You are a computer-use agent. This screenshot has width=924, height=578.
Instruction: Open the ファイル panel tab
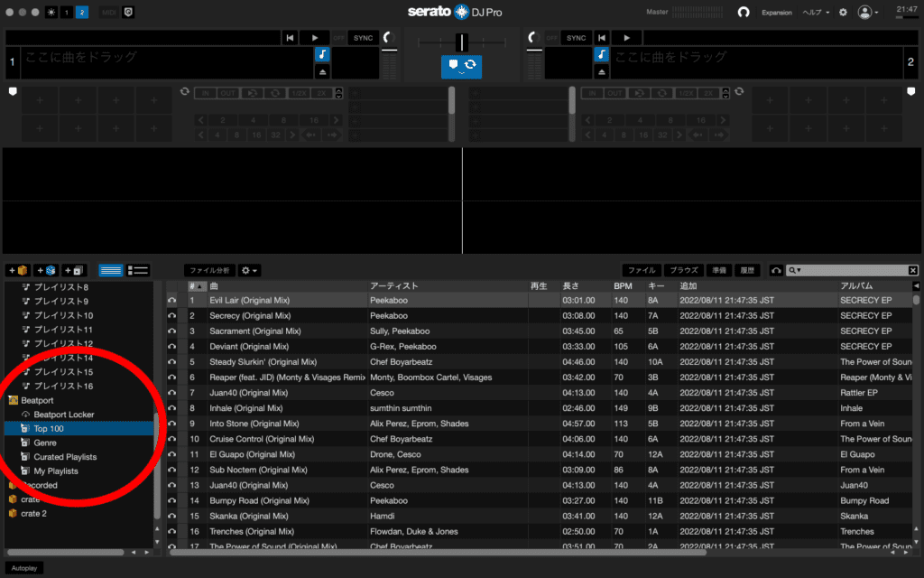(x=642, y=270)
